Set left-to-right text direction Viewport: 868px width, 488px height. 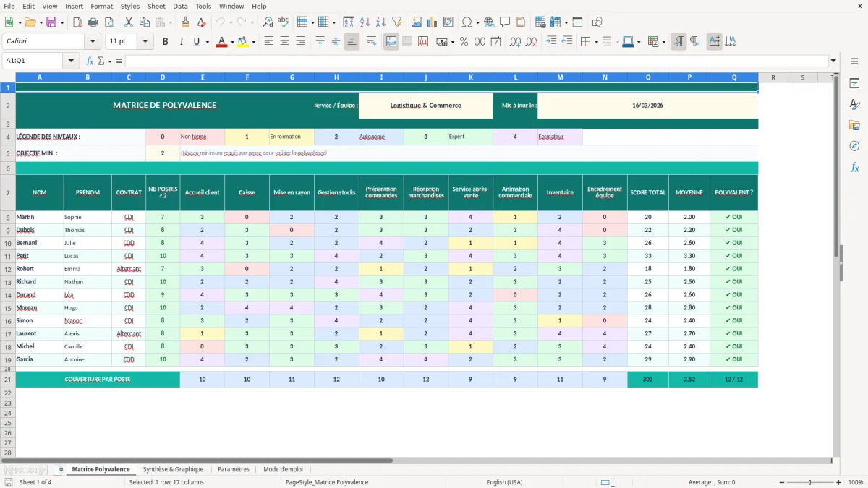coord(678,42)
